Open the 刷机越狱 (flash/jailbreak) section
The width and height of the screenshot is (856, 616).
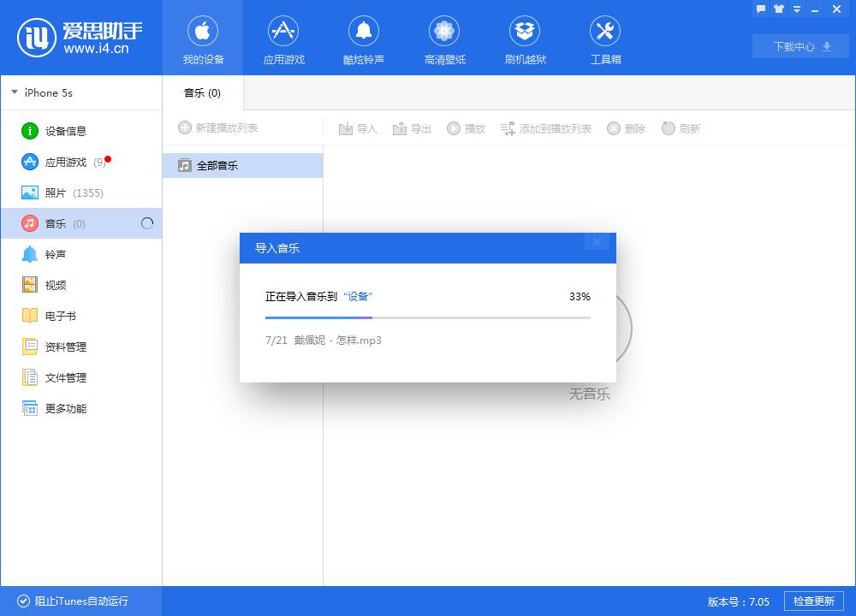(525, 38)
